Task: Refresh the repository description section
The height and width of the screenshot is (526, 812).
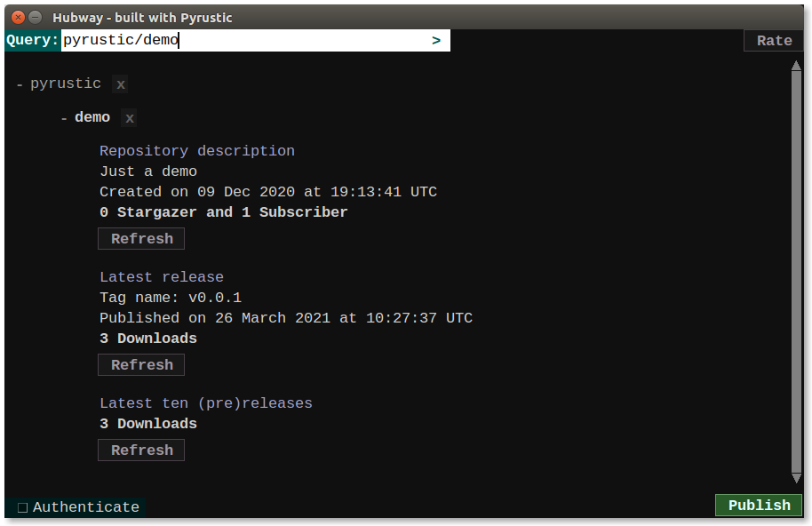Action: click(141, 239)
